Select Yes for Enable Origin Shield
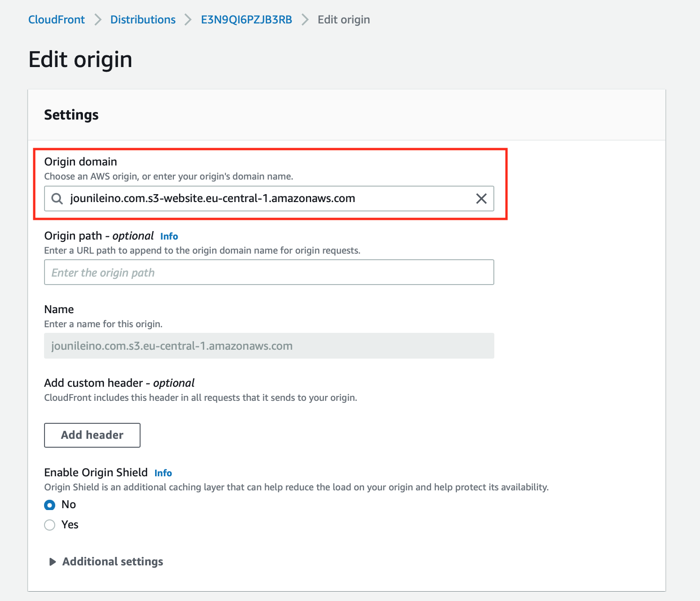700x601 pixels. point(50,525)
